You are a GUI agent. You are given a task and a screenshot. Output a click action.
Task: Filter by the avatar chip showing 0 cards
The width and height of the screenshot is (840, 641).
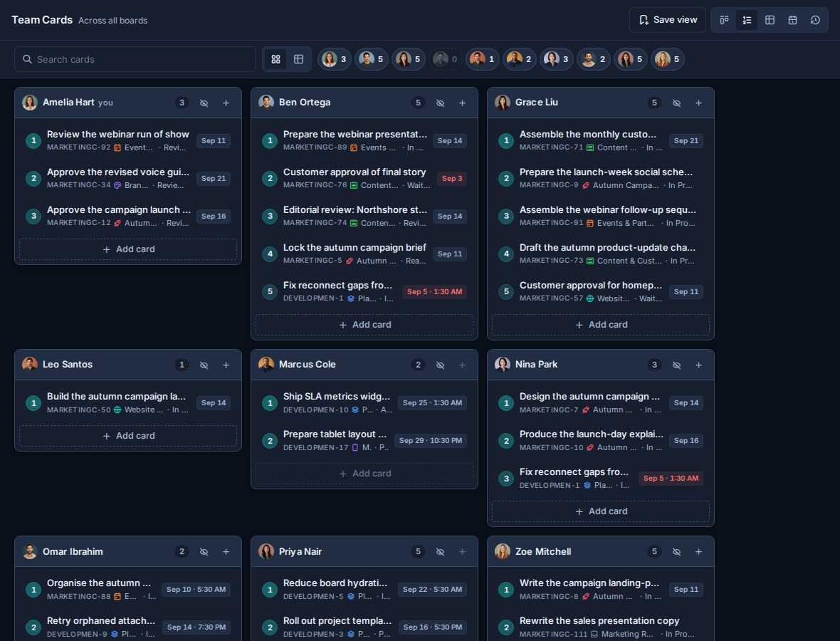tap(446, 60)
